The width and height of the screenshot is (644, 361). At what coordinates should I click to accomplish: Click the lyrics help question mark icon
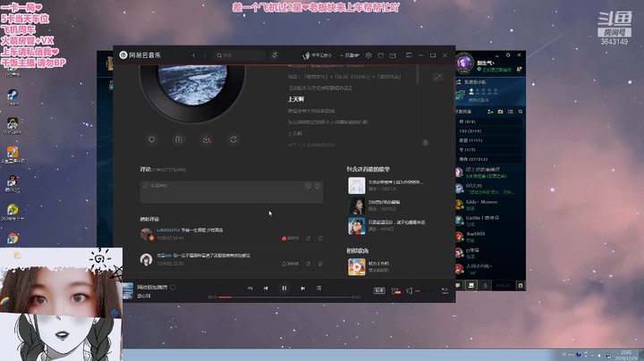click(x=425, y=142)
